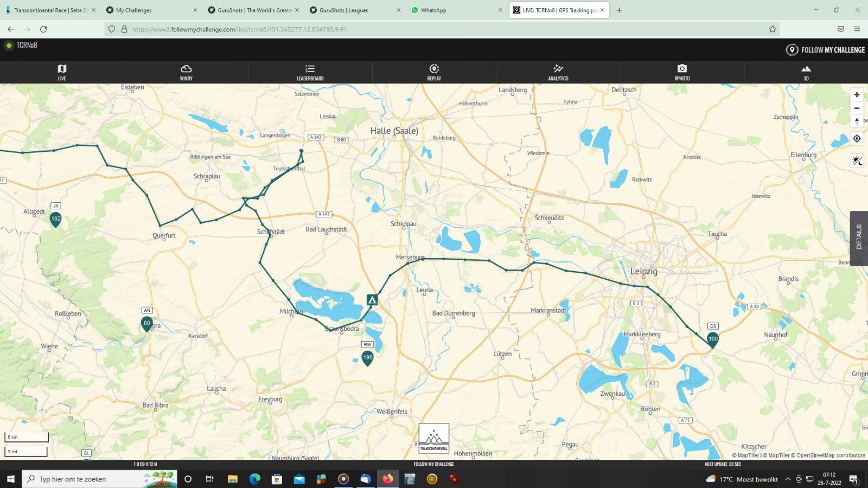This screenshot has height=488, width=868.
Task: Center map on my location
Action: point(857,139)
